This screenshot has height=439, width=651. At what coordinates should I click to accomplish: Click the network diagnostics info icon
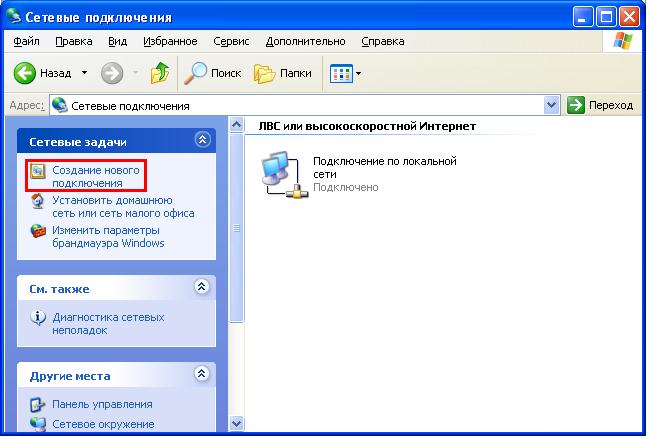(x=38, y=318)
